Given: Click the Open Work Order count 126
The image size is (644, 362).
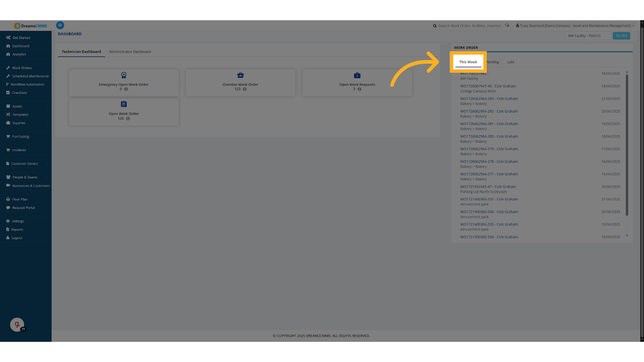Looking at the screenshot, I should pyautogui.click(x=121, y=119).
